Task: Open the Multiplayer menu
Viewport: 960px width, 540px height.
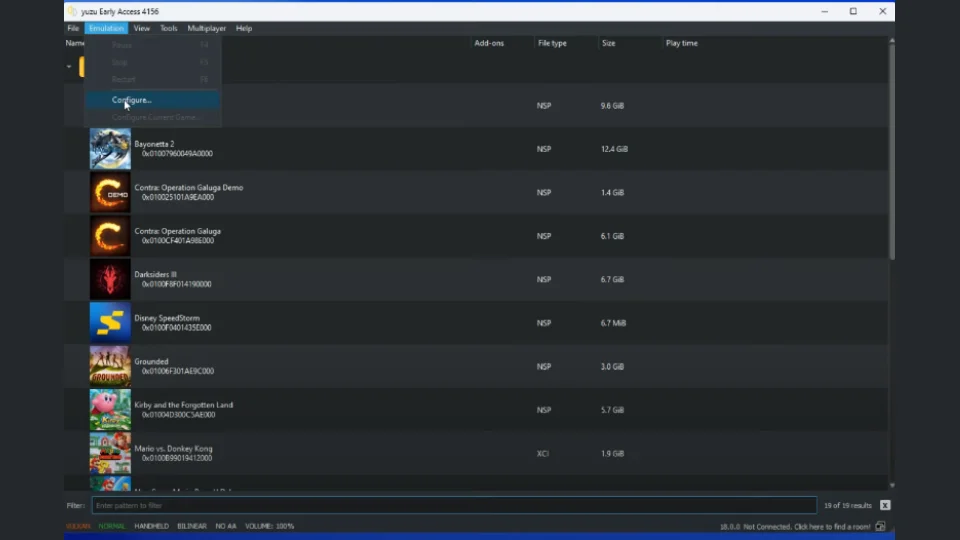Action: pyautogui.click(x=206, y=28)
